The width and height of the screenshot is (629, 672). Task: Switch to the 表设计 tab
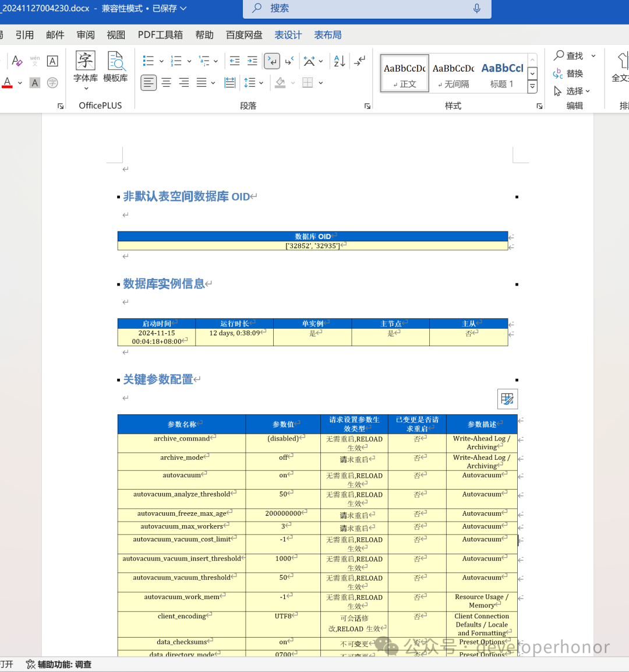288,35
